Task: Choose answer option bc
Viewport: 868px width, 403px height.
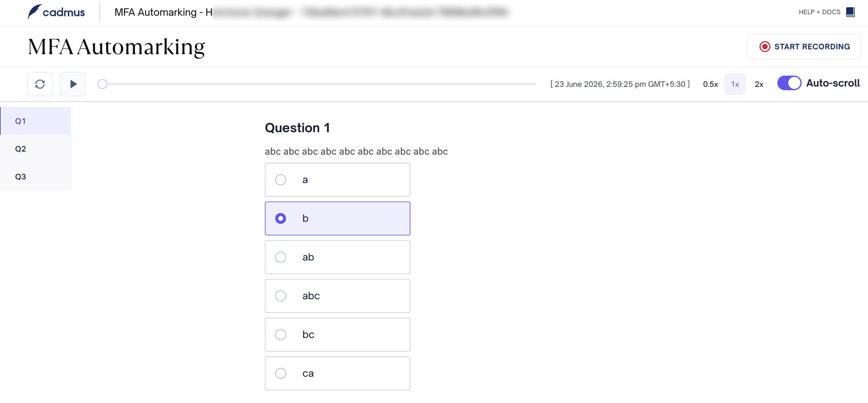Action: point(337,335)
